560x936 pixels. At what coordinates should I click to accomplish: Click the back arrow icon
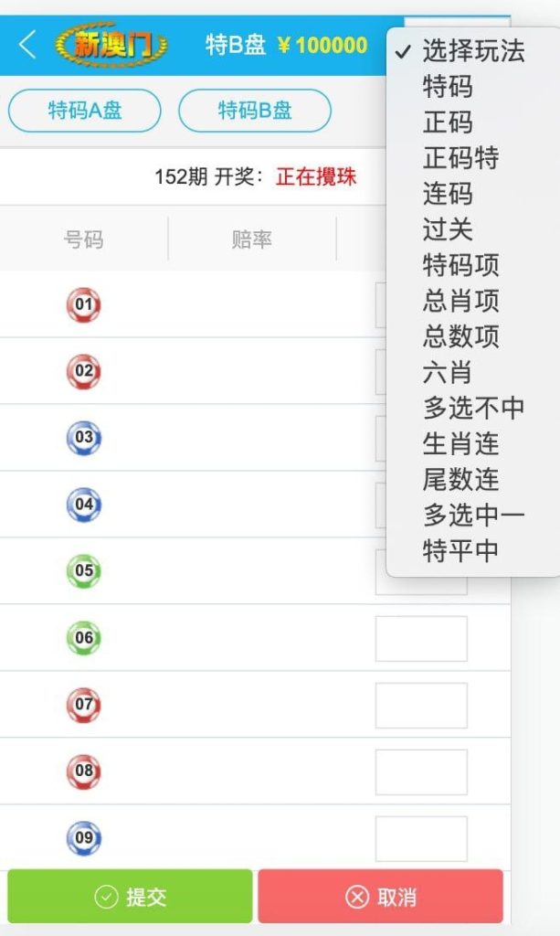pos(27,44)
